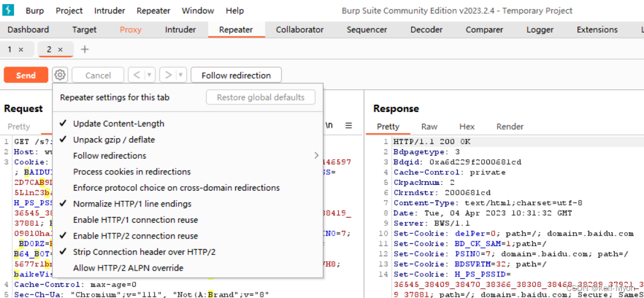Click the Date header in response
Screen dimensions: 644x298
pos(483,213)
